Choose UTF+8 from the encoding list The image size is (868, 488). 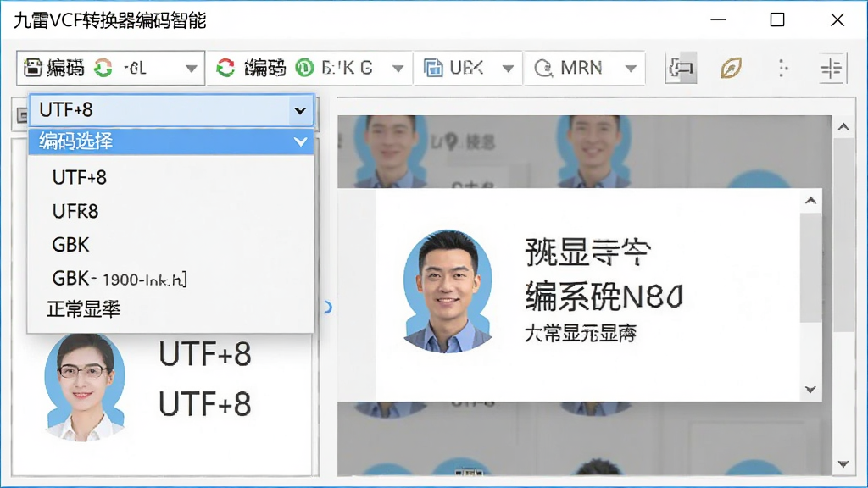point(79,178)
